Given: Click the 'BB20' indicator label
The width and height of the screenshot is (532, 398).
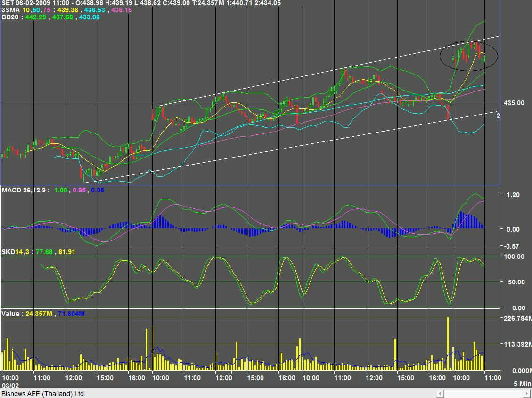Looking at the screenshot, I should [10, 17].
